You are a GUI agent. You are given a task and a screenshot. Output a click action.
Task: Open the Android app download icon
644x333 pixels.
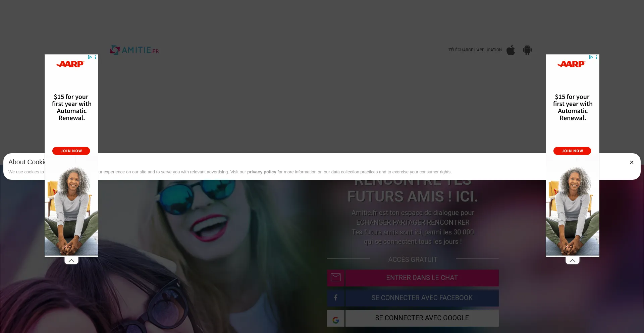527,50
